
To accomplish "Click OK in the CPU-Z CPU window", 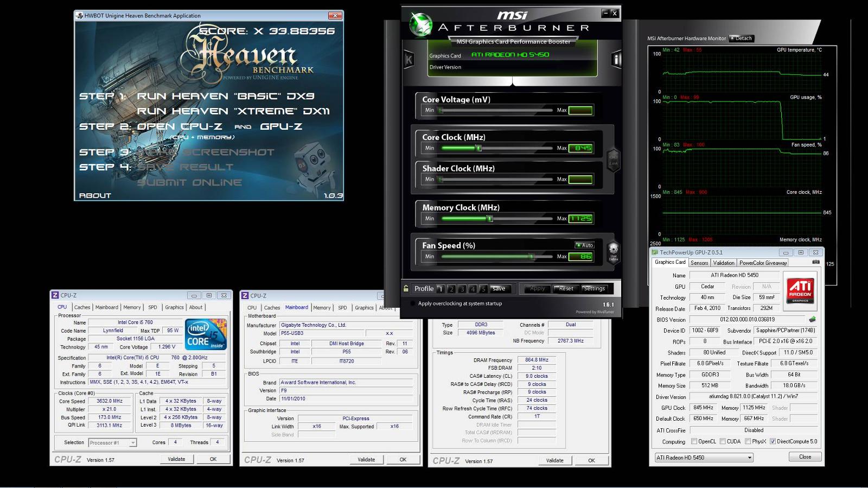I will pyautogui.click(x=213, y=459).
